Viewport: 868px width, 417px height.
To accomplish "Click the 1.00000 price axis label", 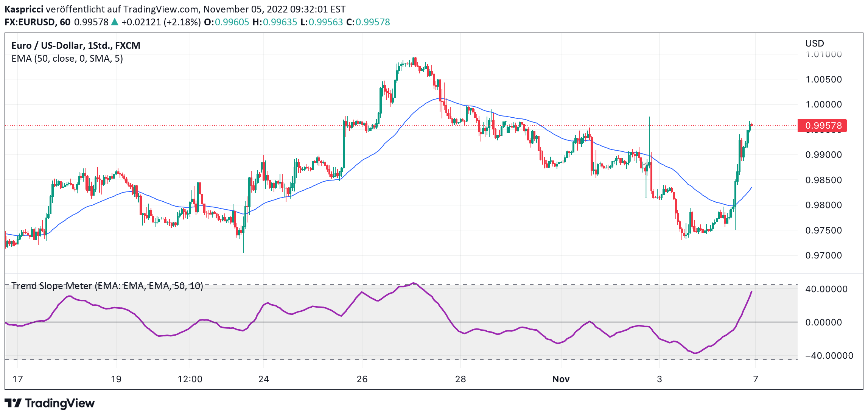I will click(824, 104).
